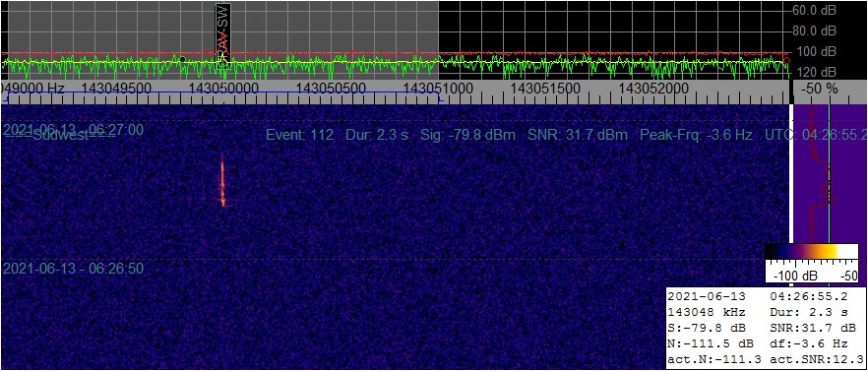Image resolution: width=868 pixels, height=371 pixels.
Task: Click the act.SNR:12.3 value in info box
Action: 817,359
